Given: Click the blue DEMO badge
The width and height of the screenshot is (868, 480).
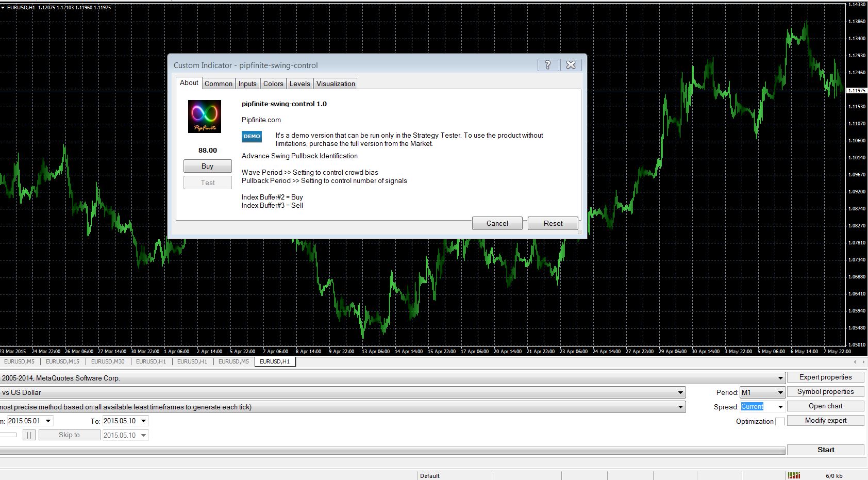Looking at the screenshot, I should point(252,137).
